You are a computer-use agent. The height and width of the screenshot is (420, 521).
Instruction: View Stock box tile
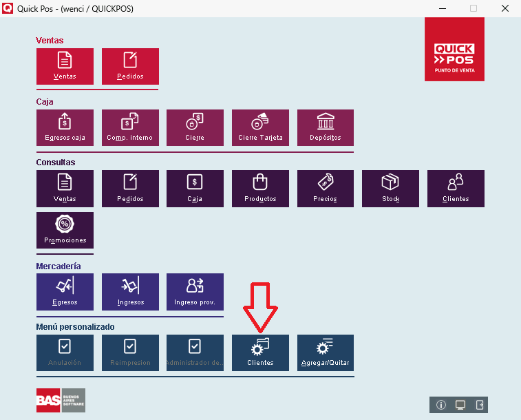(x=390, y=189)
